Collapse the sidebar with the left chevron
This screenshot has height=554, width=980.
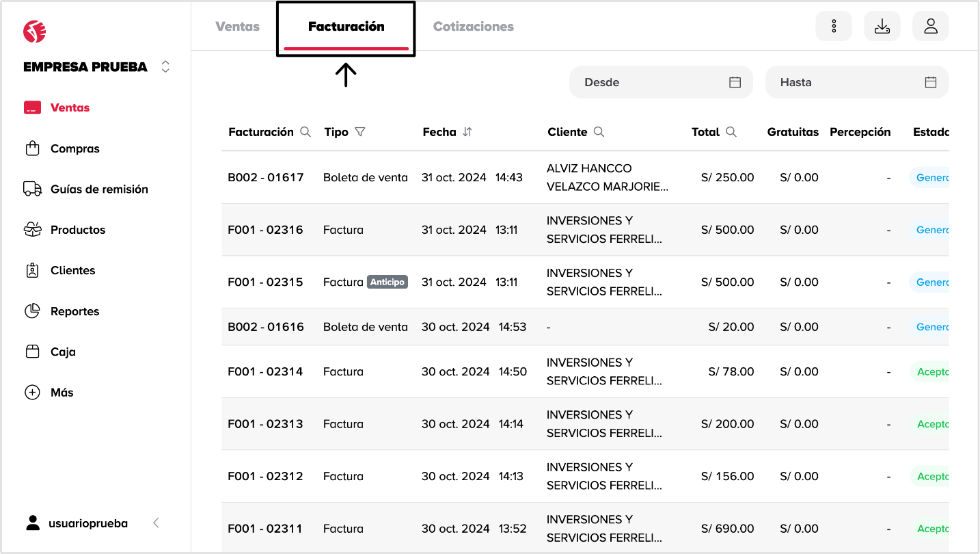[156, 523]
